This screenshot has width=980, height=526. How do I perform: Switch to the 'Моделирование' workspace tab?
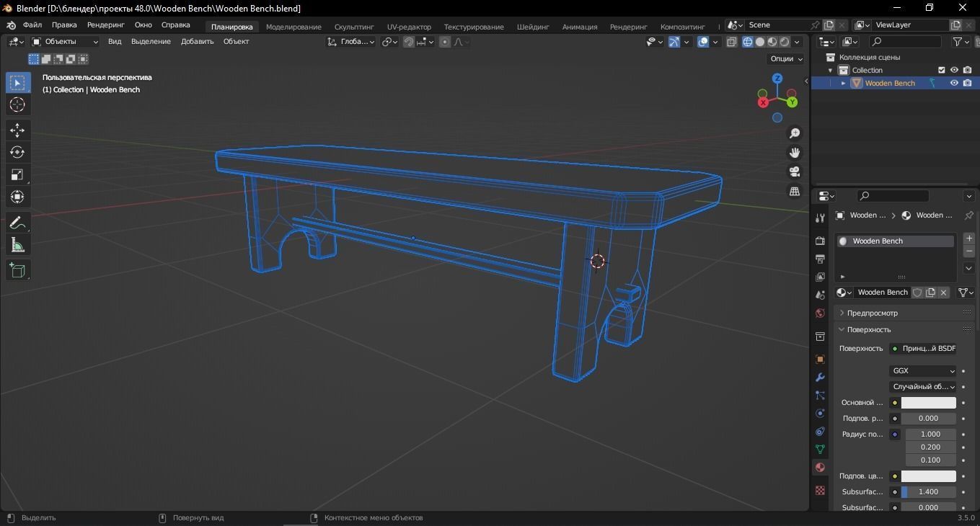pos(293,27)
